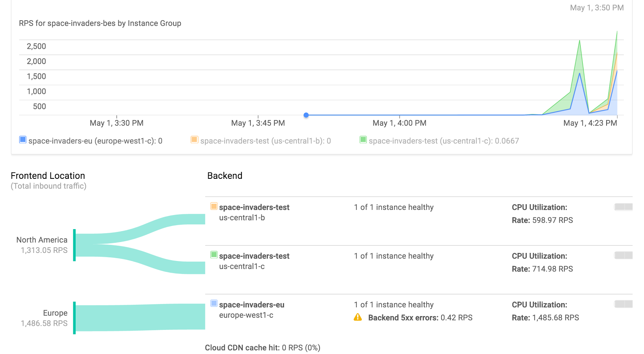Open the space-invaders-test us-central1-b backend name
This screenshot has height=354, width=644.
[x=254, y=207]
